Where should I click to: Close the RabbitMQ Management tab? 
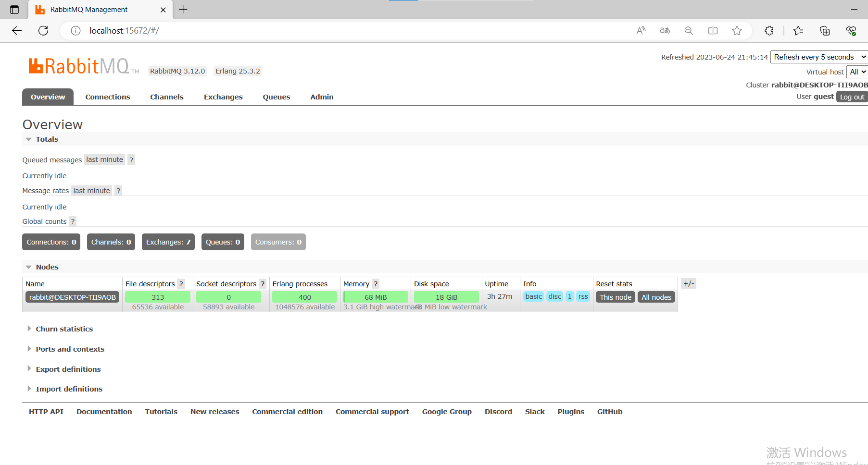coord(163,10)
